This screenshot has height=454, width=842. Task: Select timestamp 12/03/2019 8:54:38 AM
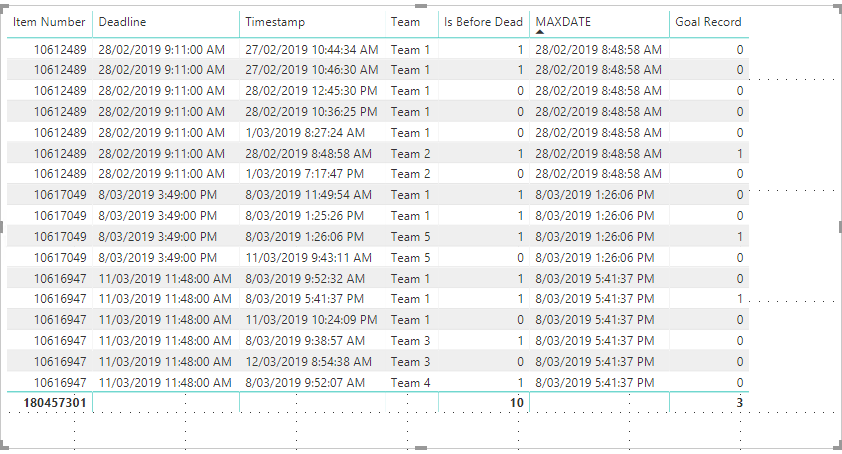click(308, 362)
